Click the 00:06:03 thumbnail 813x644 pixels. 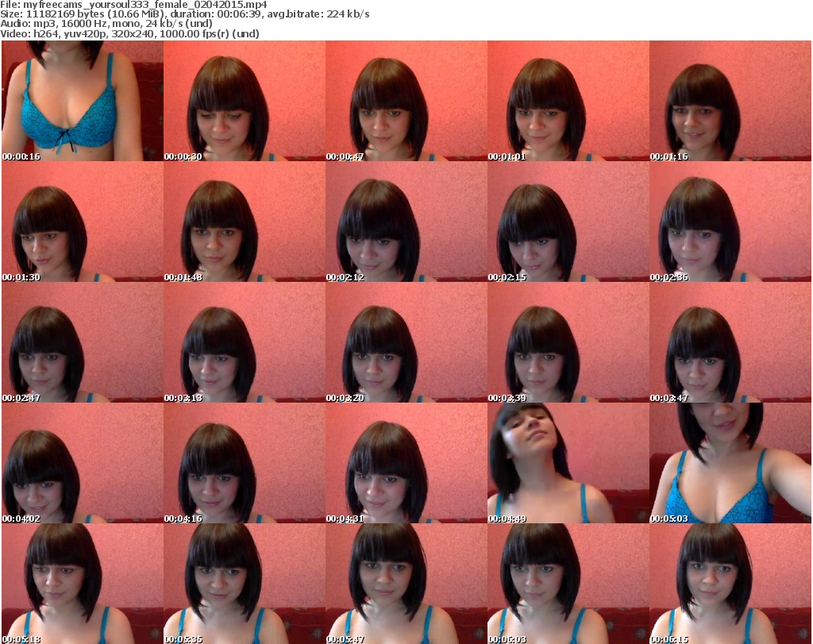pos(568,584)
